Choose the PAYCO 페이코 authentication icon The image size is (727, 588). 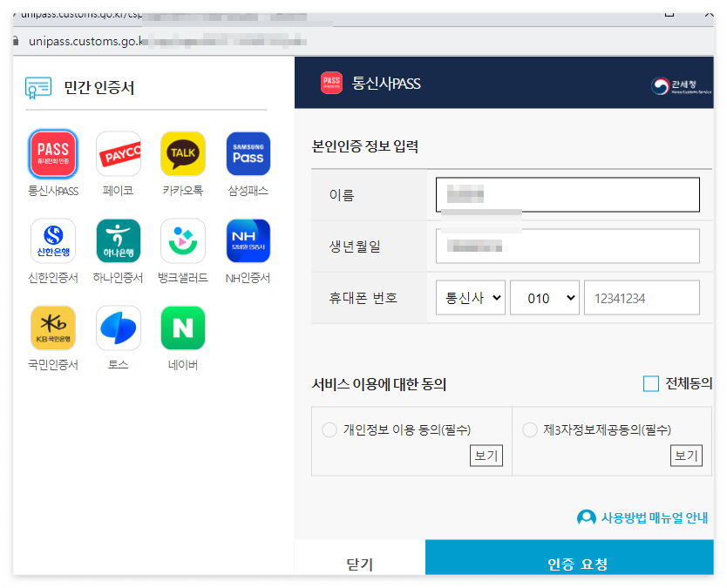tap(119, 154)
